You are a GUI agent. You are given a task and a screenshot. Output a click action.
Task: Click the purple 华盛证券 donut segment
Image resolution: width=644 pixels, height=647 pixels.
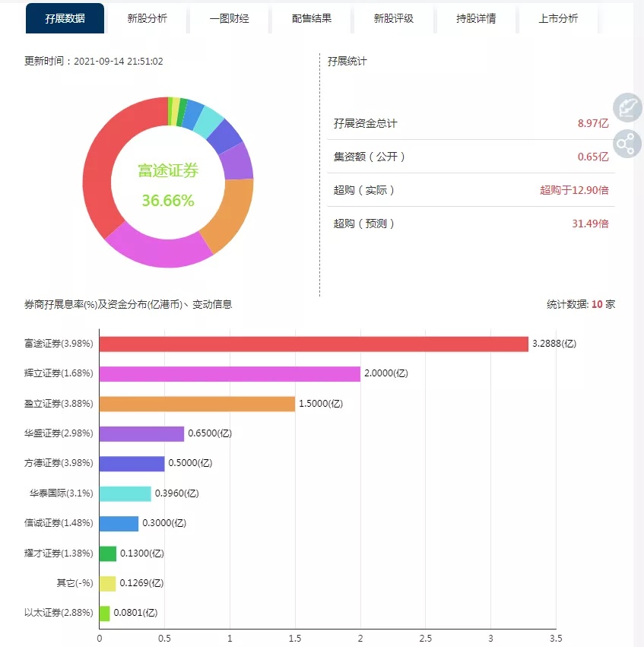[237, 162]
